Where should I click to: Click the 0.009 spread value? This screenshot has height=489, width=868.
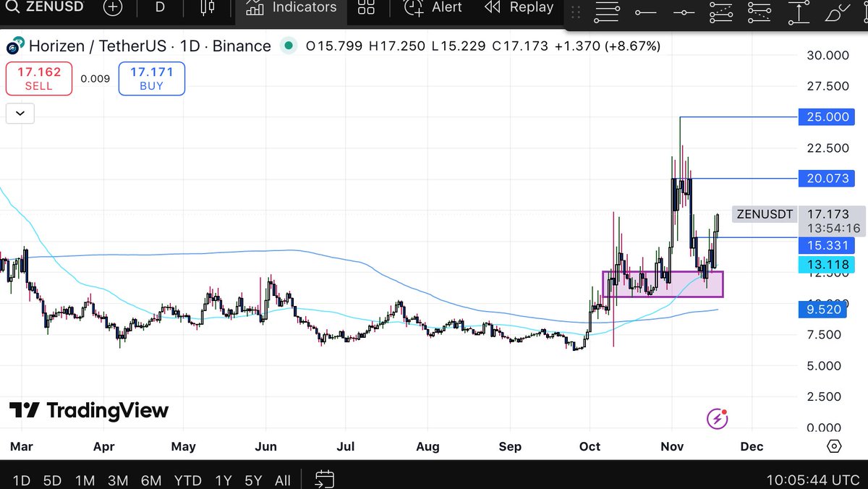[95, 79]
